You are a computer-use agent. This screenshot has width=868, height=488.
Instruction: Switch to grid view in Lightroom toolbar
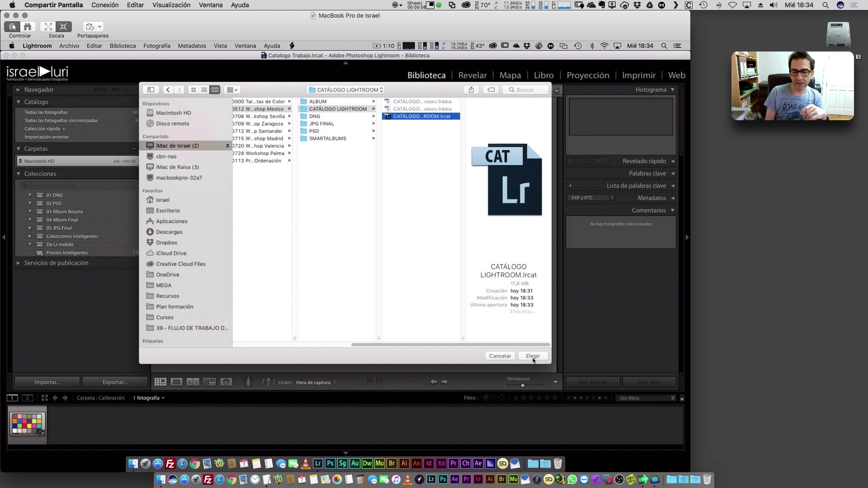click(160, 382)
